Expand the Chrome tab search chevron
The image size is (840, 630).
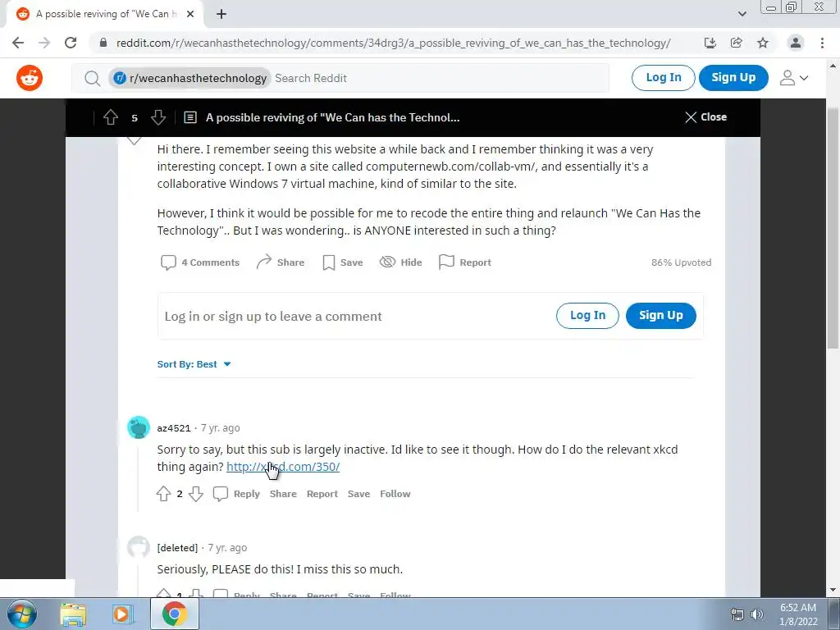(x=742, y=14)
